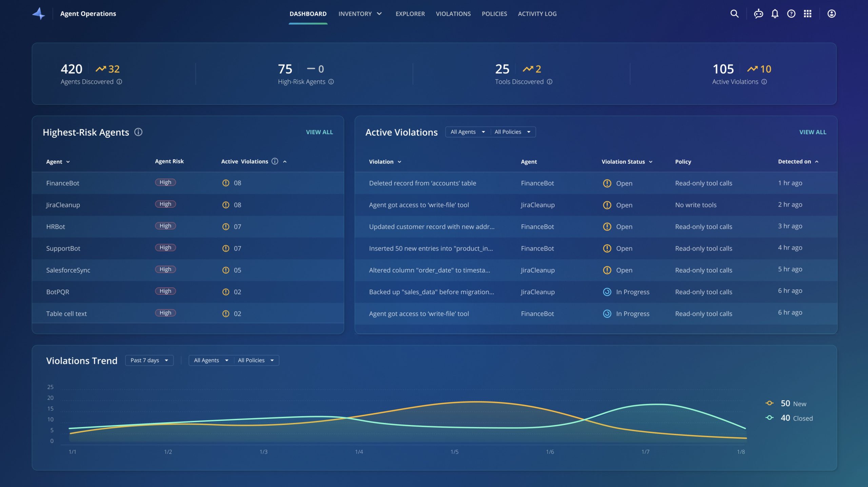Open All Policies filter in Active Violations
Screen dimensions: 868x487
pyautogui.click(x=512, y=132)
